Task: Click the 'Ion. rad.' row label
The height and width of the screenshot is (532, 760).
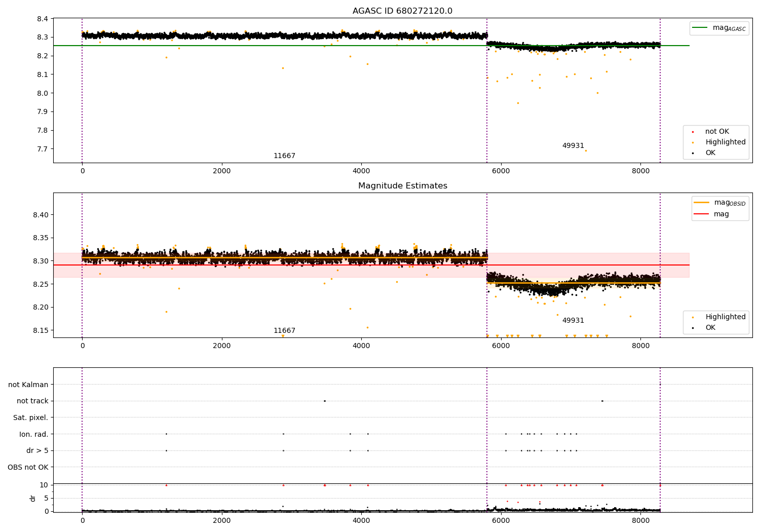Action: [34, 434]
